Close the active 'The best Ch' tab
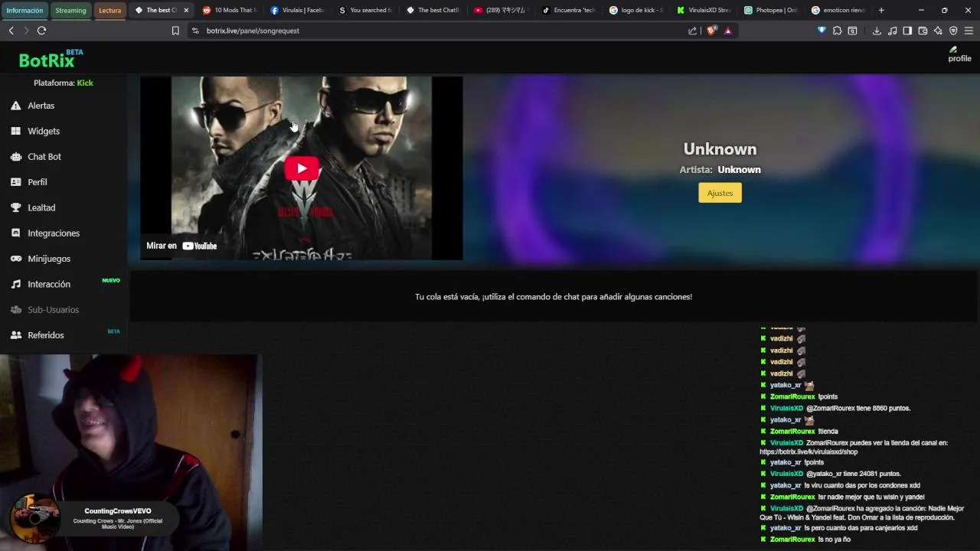Image resolution: width=980 pixels, height=551 pixels. coord(186,10)
